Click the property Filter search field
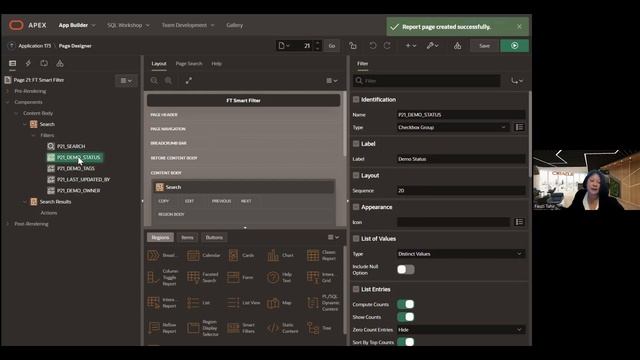 click(x=427, y=81)
